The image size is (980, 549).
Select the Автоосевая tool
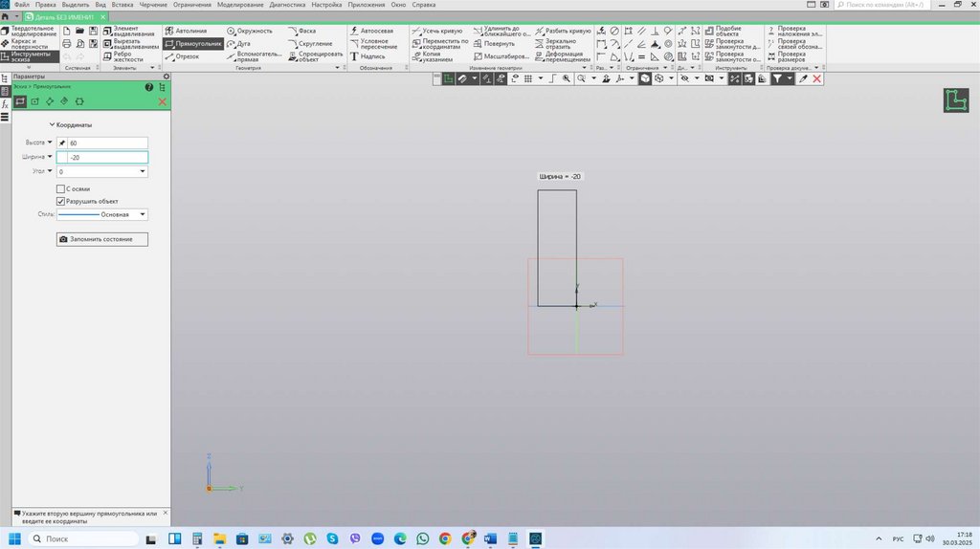[x=372, y=31]
